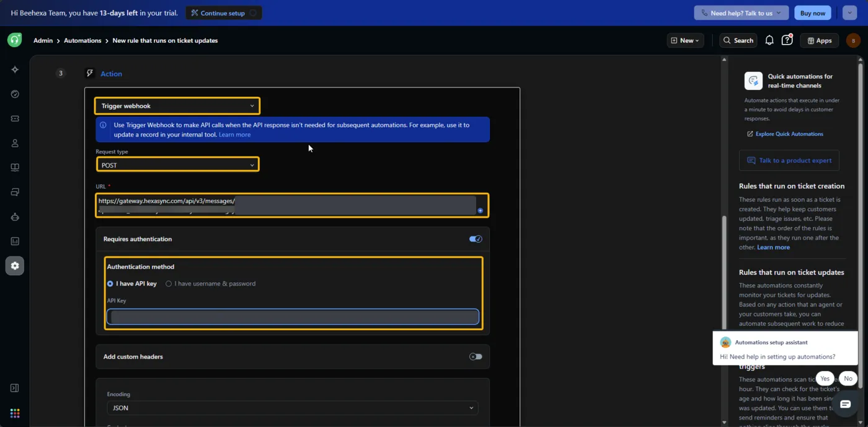Image resolution: width=868 pixels, height=427 pixels.
Task: Open the Analytics chart sidebar icon
Action: 15,241
